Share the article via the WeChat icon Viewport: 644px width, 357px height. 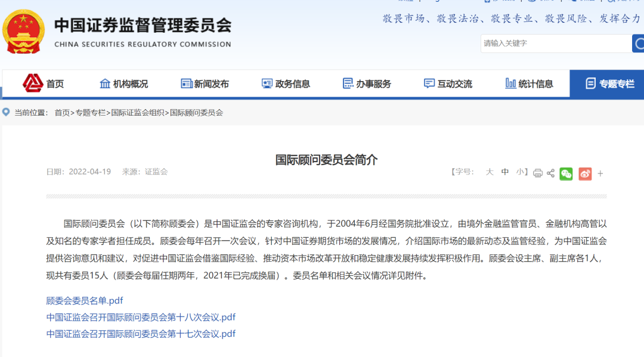566,173
